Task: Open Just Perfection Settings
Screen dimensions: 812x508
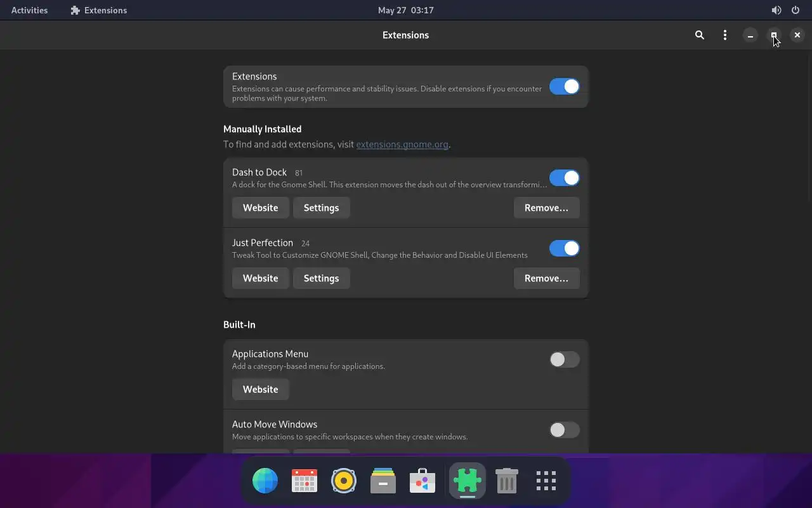Action: tap(321, 278)
